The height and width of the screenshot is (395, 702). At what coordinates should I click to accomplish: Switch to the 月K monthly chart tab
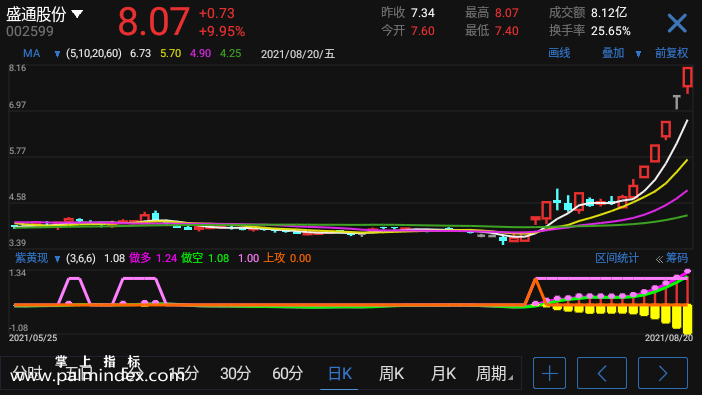pyautogui.click(x=443, y=374)
